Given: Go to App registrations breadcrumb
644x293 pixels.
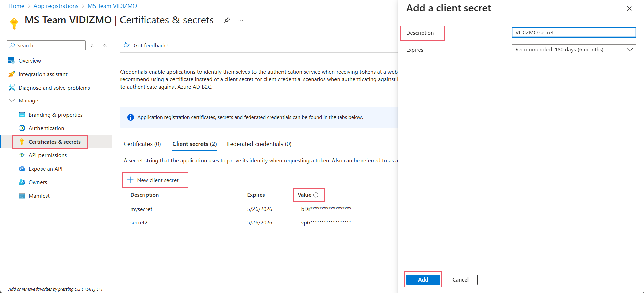Looking at the screenshot, I should pyautogui.click(x=56, y=6).
